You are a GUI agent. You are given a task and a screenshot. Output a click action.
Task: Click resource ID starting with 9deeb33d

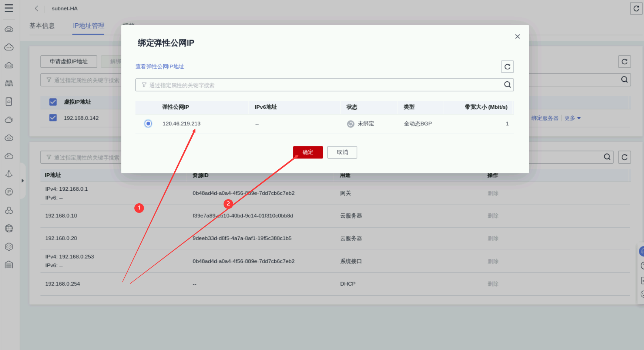pos(242,238)
